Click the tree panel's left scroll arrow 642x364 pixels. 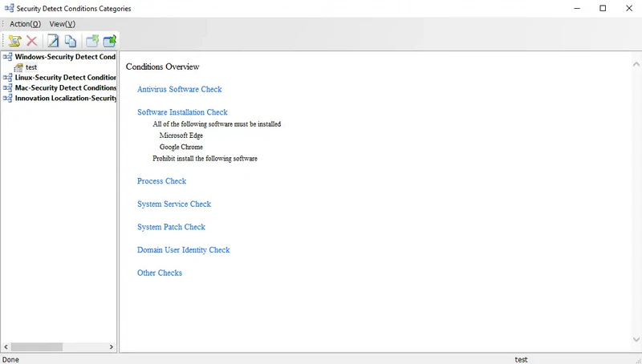(6, 347)
